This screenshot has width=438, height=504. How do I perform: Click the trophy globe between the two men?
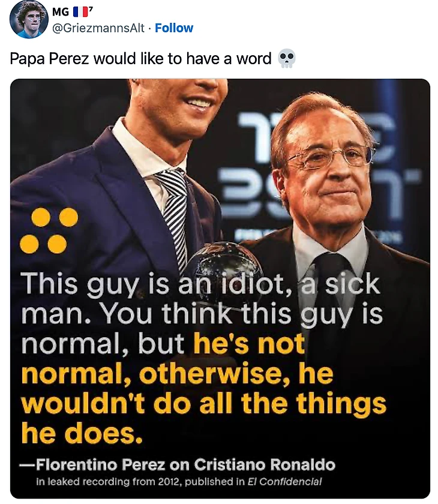[224, 264]
